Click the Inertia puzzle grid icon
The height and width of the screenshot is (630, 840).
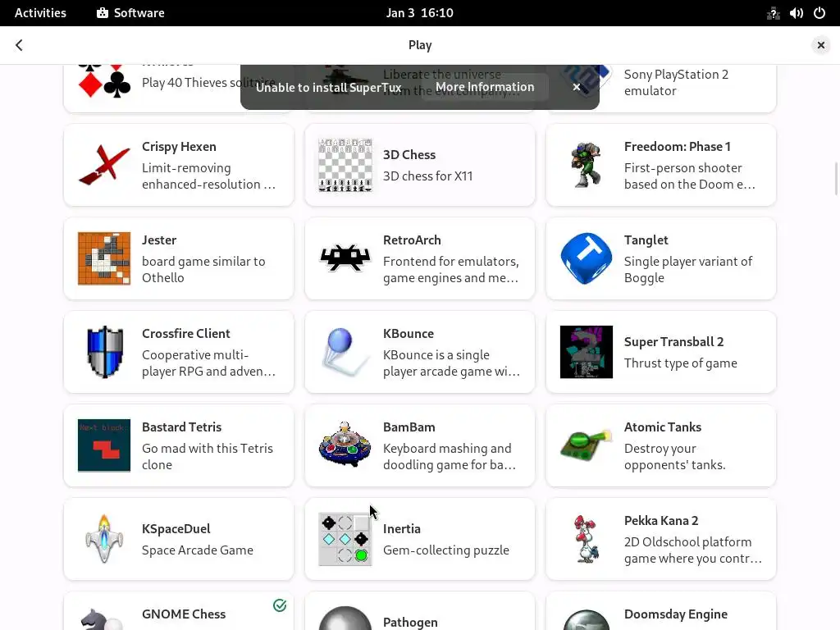point(345,539)
